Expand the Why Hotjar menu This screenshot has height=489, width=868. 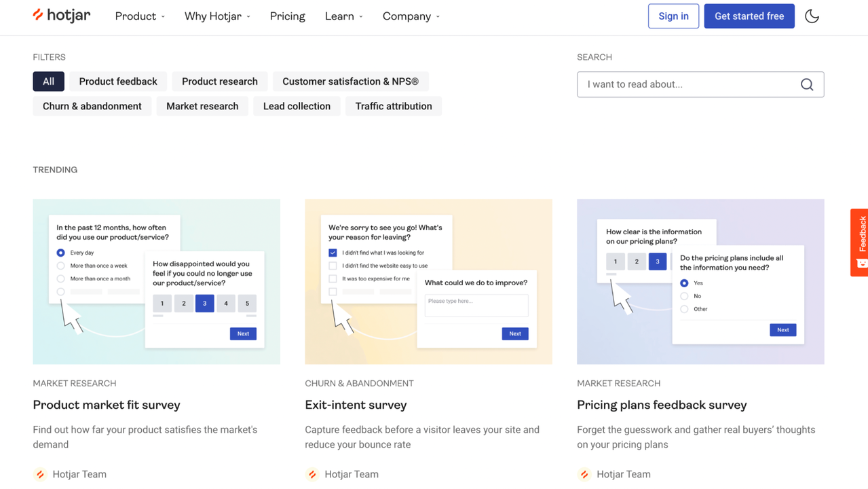[x=217, y=16]
